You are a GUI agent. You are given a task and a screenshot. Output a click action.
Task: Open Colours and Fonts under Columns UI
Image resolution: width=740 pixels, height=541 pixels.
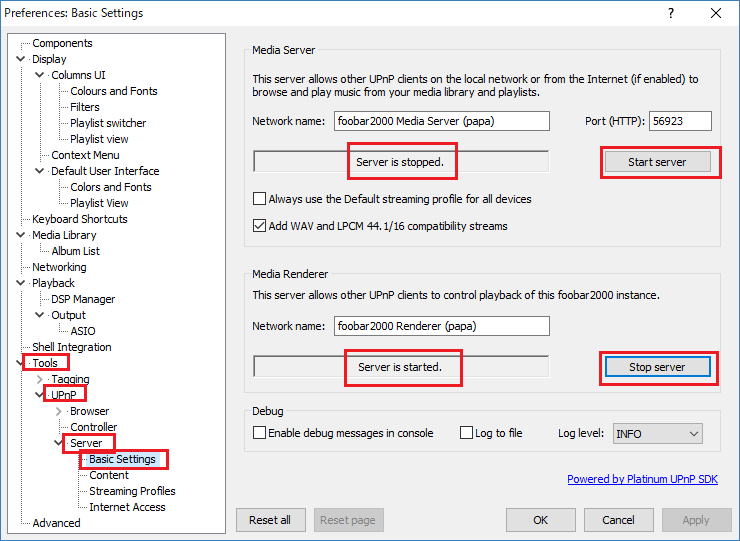coord(114,91)
